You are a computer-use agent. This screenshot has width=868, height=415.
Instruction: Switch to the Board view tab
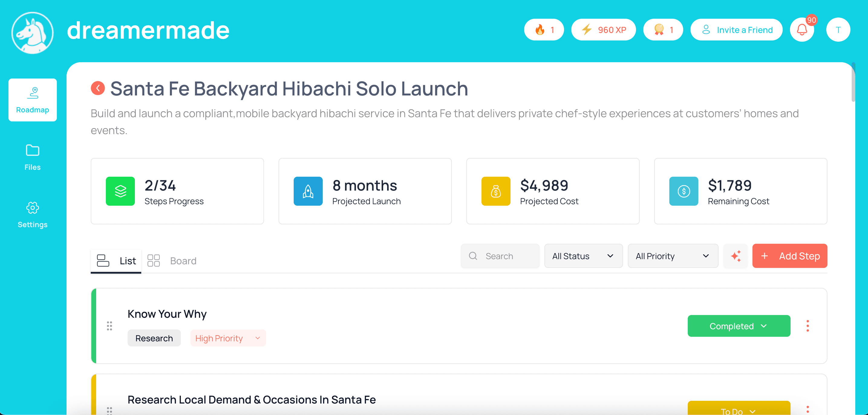pos(172,261)
